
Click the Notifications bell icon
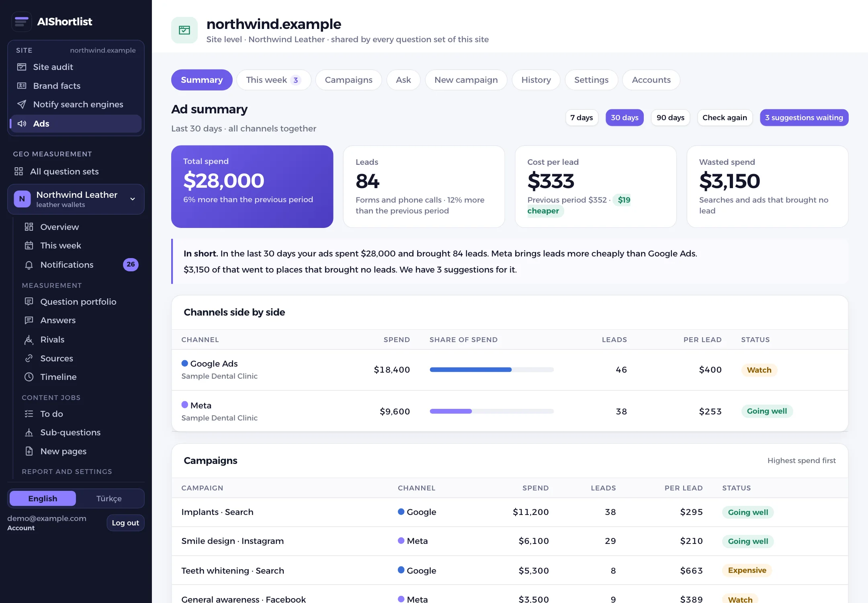(x=29, y=265)
